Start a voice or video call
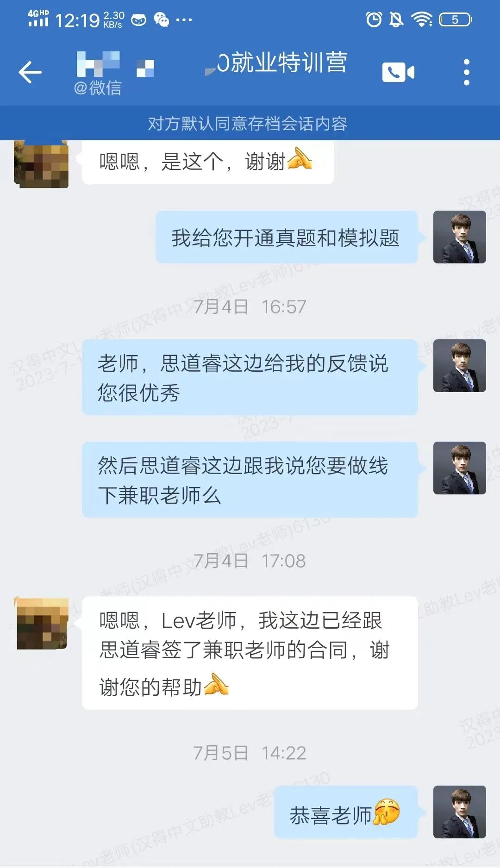The width and height of the screenshot is (500, 868). [x=398, y=72]
